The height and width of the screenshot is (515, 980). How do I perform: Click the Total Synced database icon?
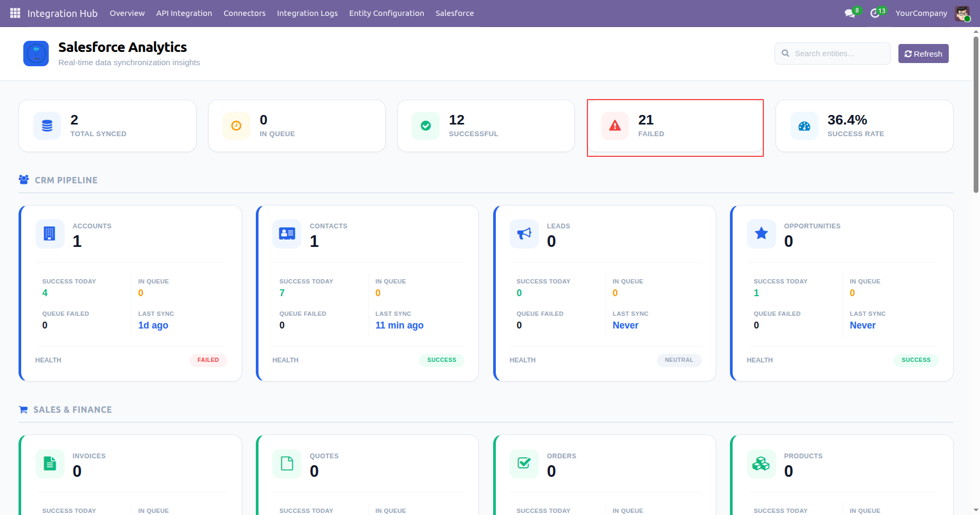47,126
